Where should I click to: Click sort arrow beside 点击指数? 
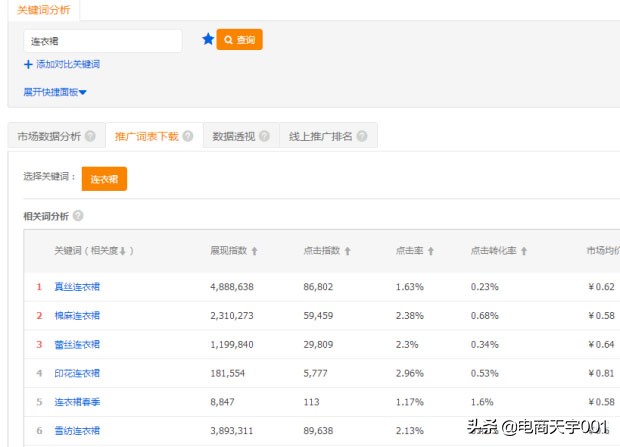pyautogui.click(x=348, y=251)
